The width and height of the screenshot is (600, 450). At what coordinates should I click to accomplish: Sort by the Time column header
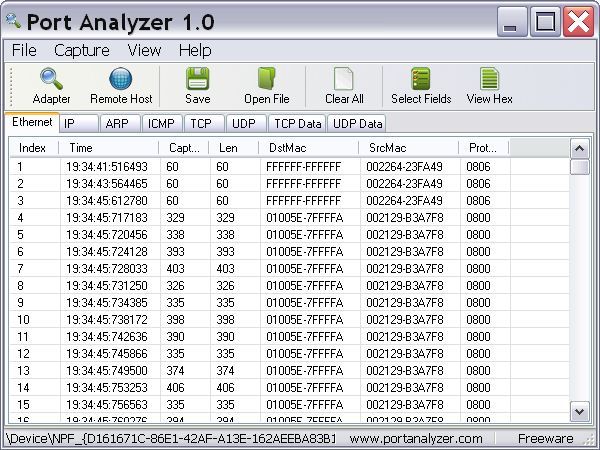[109, 148]
